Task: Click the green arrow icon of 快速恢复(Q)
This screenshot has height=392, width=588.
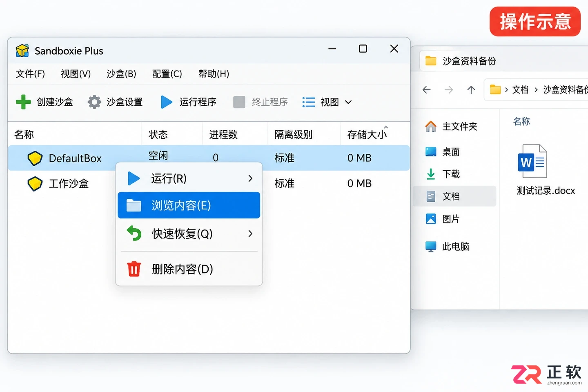Action: pyautogui.click(x=134, y=234)
